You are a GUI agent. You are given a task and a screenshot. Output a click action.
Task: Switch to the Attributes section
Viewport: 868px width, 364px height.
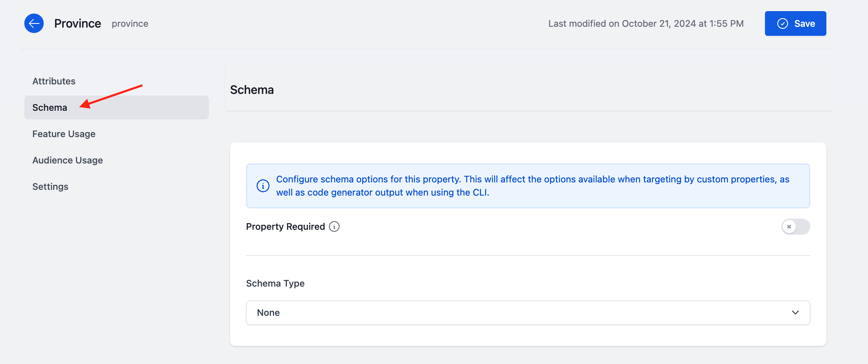(x=54, y=81)
